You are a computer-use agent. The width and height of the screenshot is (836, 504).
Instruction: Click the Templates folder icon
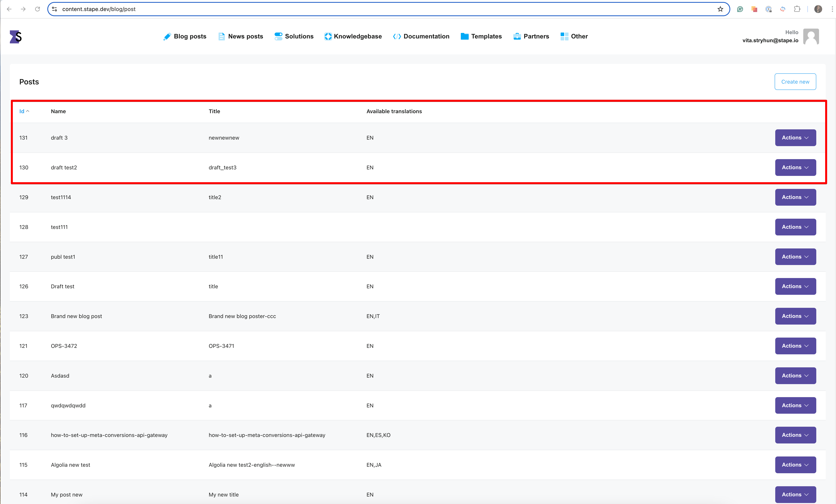tap(465, 37)
